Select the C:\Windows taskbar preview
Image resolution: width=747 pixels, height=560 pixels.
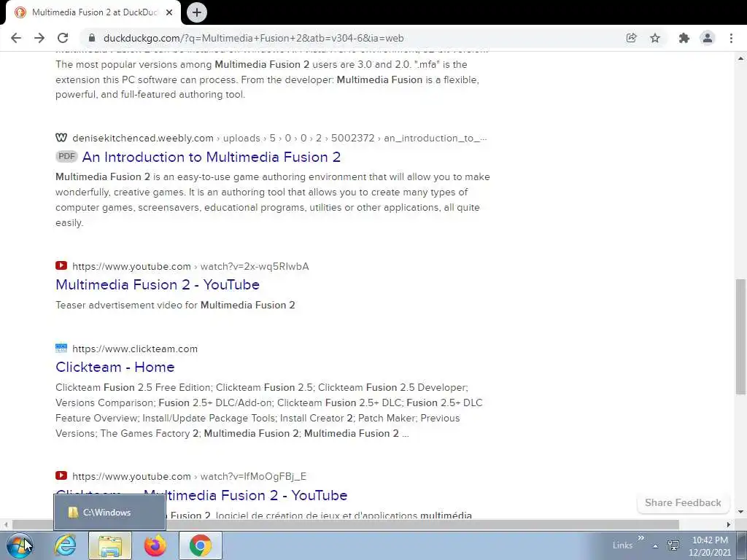pos(109,513)
